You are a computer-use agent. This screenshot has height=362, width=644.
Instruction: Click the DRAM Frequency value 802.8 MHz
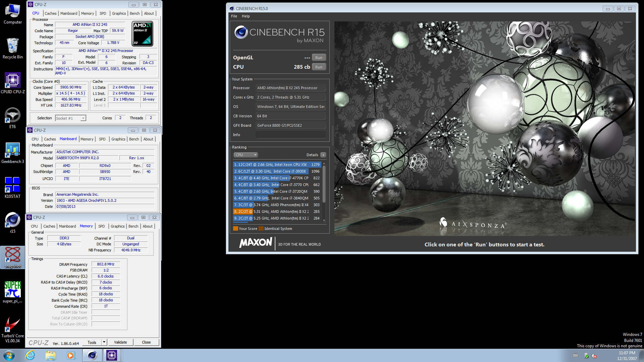coord(106,264)
